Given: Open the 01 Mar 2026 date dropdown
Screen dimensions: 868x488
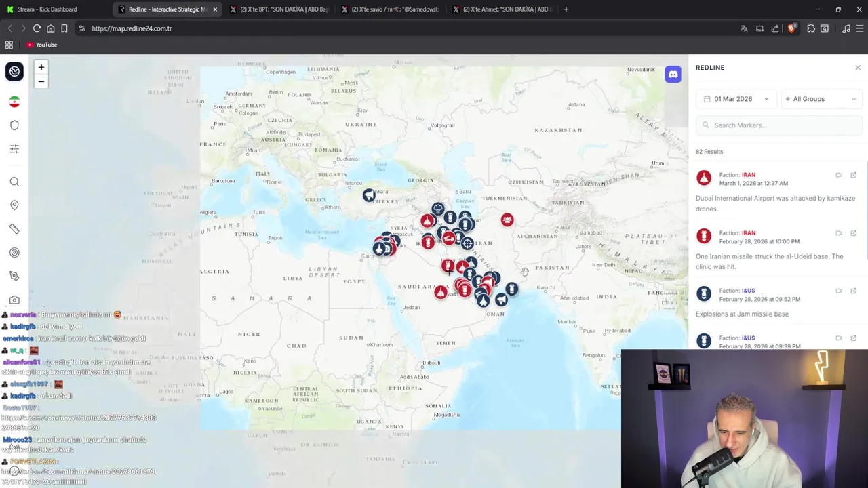Looking at the screenshot, I should 736,99.
